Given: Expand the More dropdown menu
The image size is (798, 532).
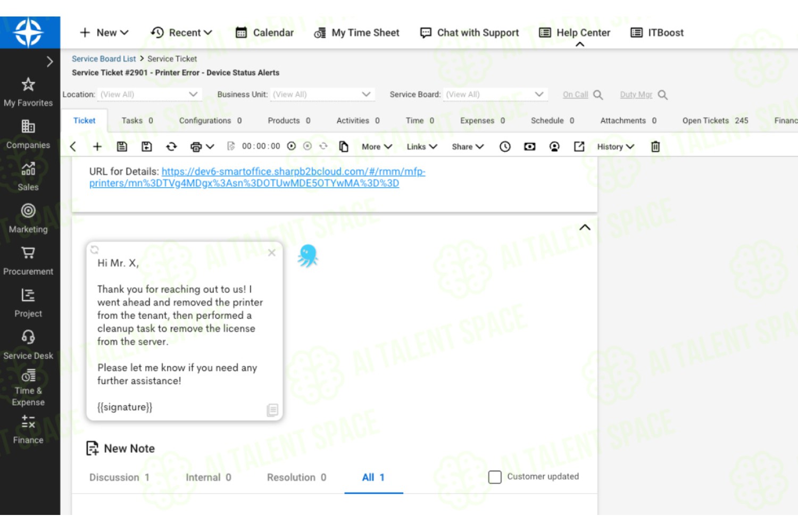Looking at the screenshot, I should point(377,147).
